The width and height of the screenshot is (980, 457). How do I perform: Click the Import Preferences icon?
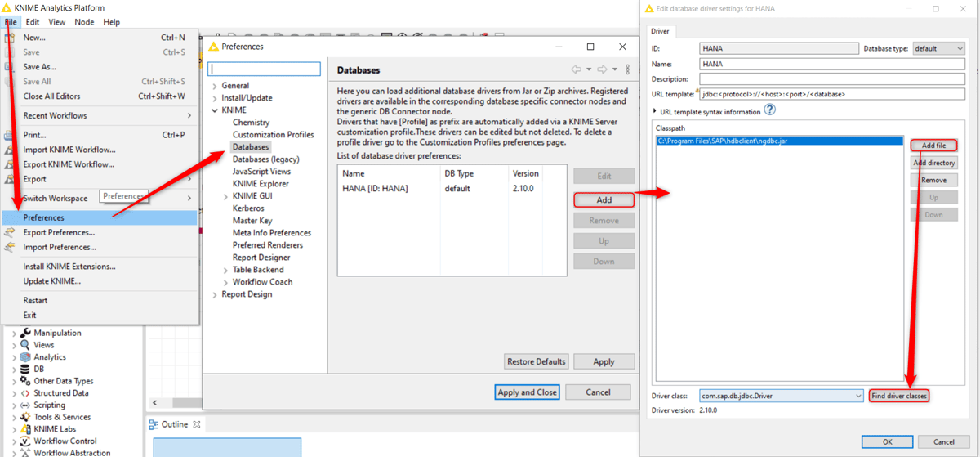11,247
